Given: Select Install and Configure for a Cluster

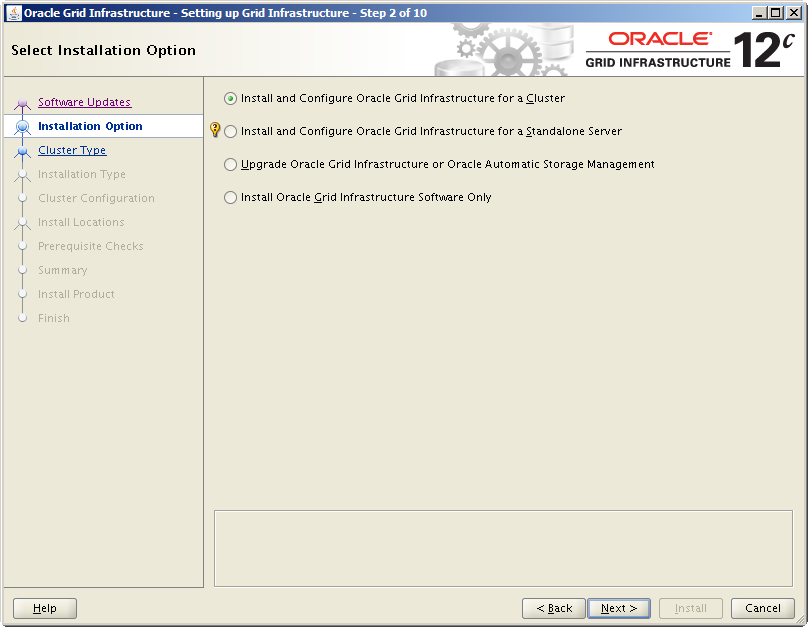Looking at the screenshot, I should pyautogui.click(x=231, y=99).
